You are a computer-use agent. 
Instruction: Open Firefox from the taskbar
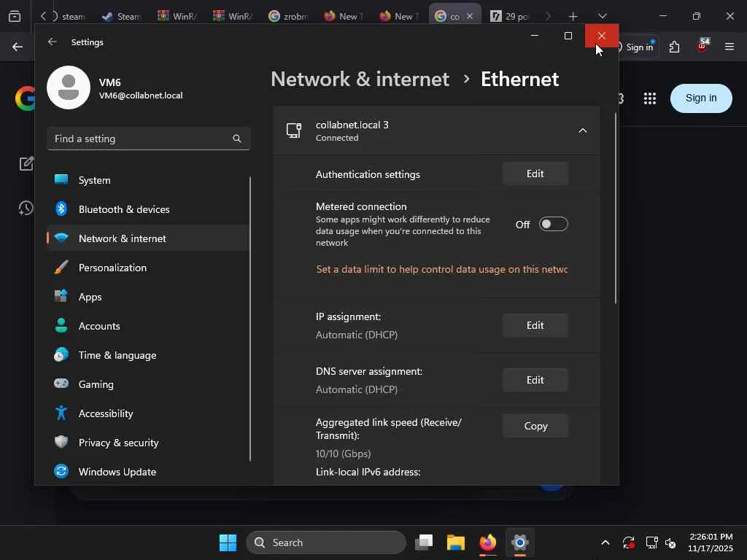(x=487, y=542)
